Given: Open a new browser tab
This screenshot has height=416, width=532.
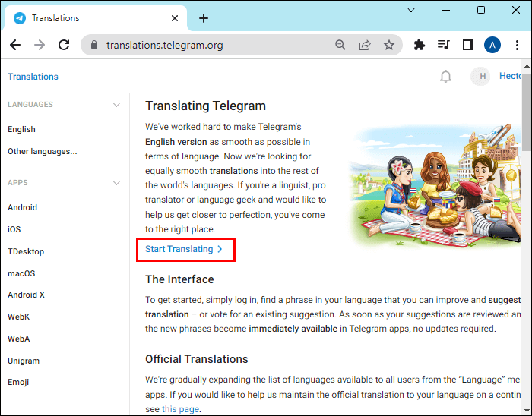Looking at the screenshot, I should [204, 18].
